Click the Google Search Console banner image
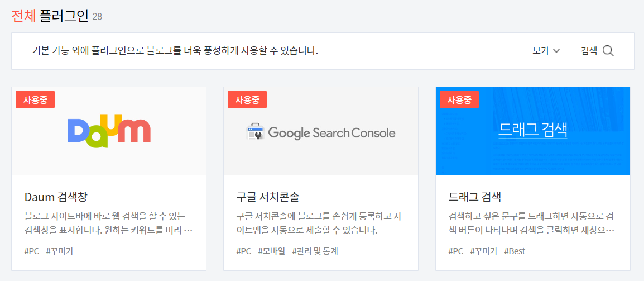Image resolution: width=644 pixels, height=281 pixels. (x=321, y=131)
